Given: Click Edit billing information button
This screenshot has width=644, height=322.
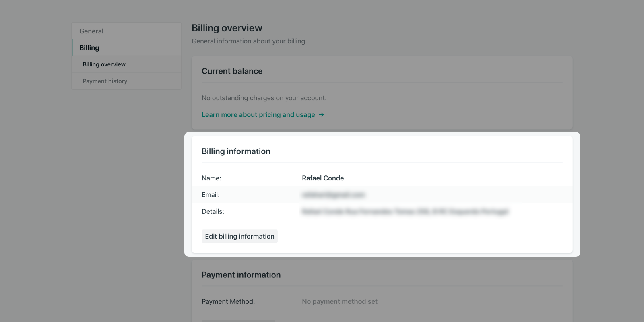Looking at the screenshot, I should (x=239, y=236).
